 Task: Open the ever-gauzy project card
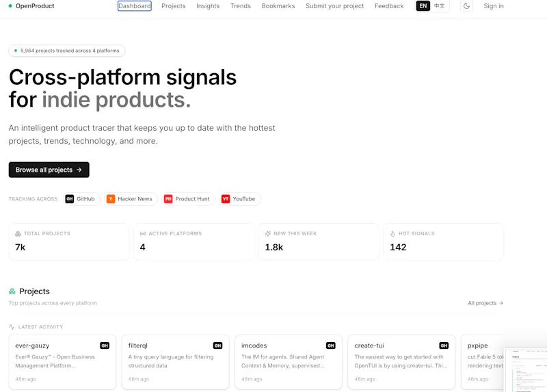coord(62,362)
